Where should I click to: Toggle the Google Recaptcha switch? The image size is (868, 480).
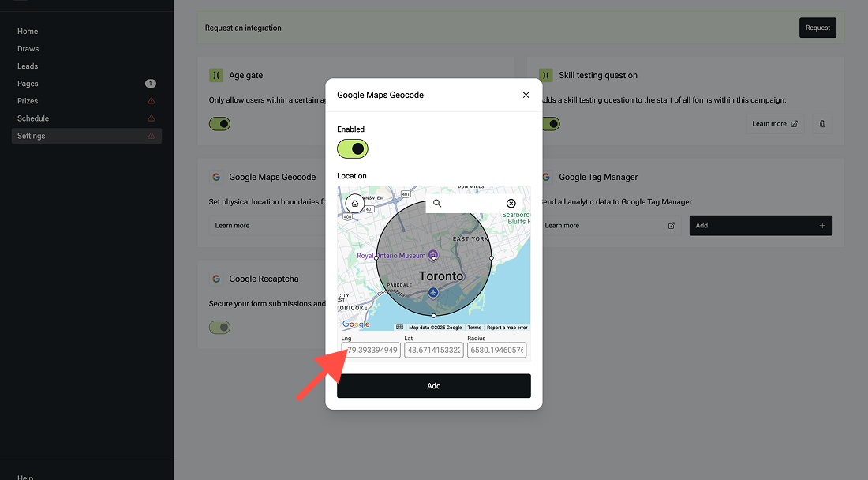point(220,327)
